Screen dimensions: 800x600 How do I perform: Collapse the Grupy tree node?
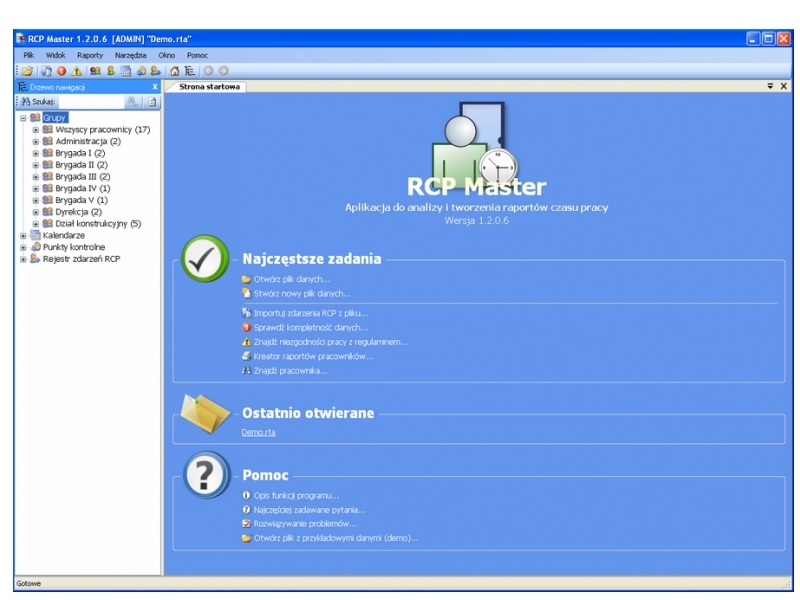tap(24, 118)
